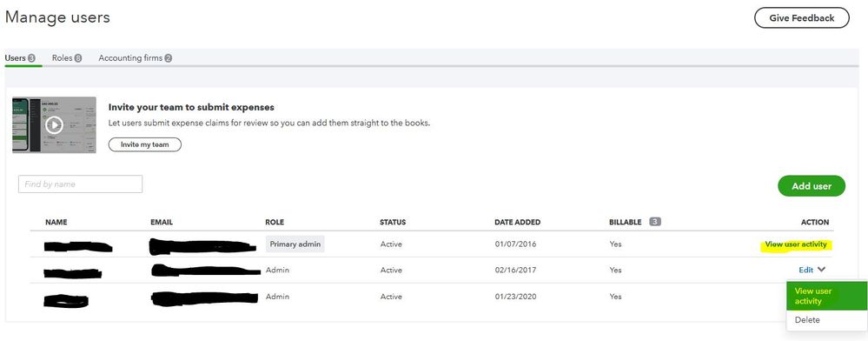Click Edit for the 02/16/2017 user

pyautogui.click(x=806, y=270)
